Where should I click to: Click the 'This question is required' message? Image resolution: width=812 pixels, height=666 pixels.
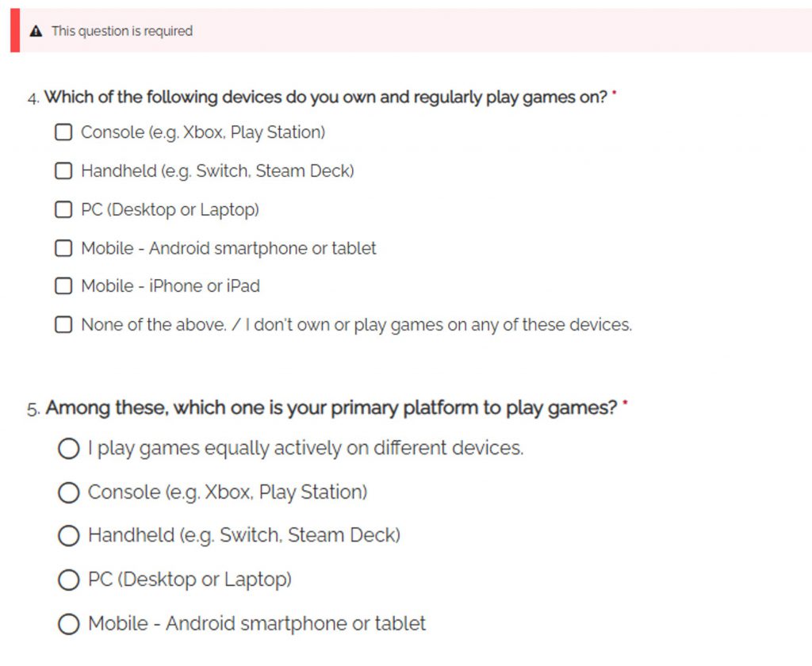point(122,32)
